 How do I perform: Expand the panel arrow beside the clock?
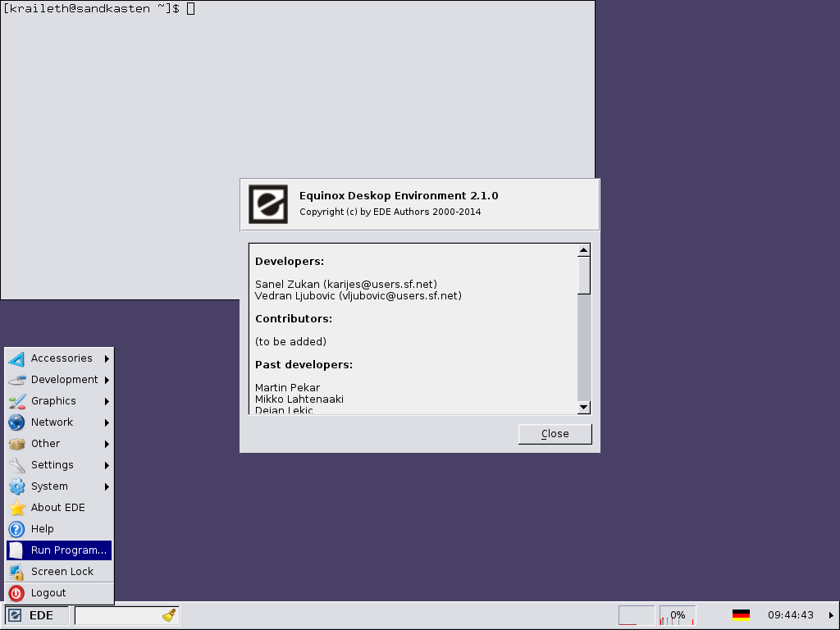click(831, 615)
